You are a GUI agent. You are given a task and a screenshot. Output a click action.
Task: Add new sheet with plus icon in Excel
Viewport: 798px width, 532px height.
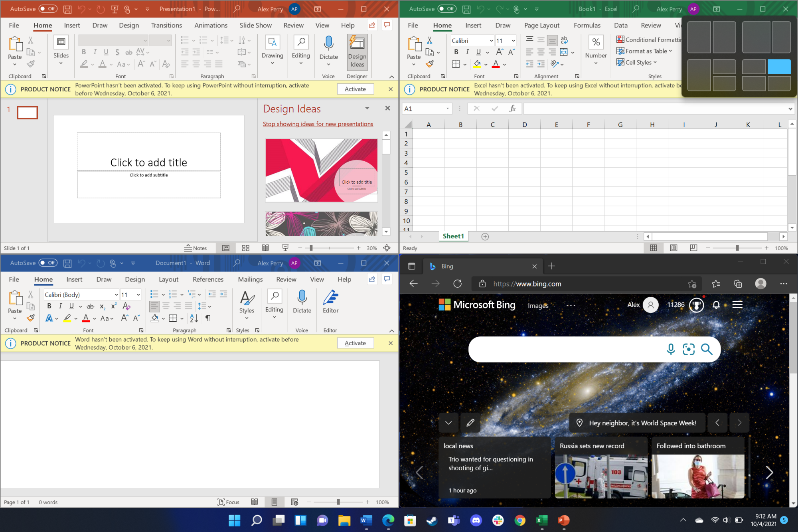coord(485,237)
